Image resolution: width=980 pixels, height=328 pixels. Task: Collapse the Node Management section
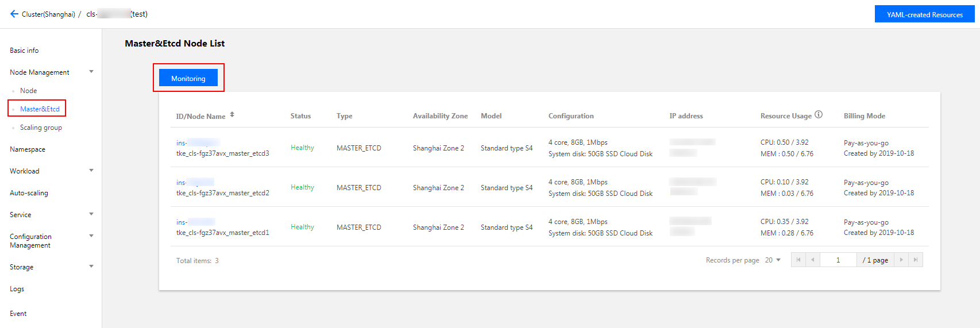tap(91, 72)
